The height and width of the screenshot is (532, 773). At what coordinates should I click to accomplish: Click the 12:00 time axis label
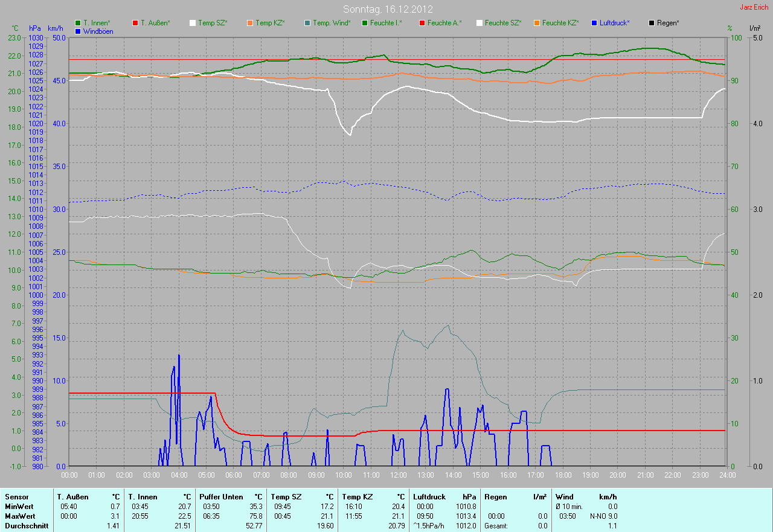tap(398, 475)
